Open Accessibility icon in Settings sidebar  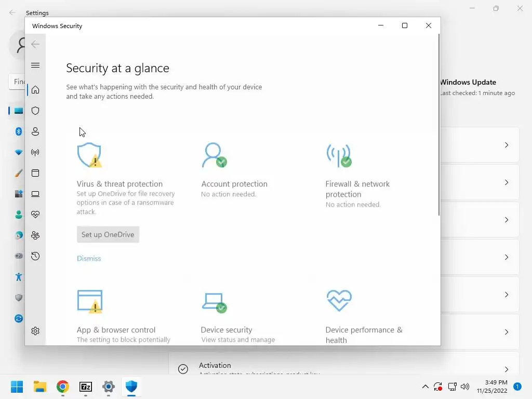click(x=19, y=277)
